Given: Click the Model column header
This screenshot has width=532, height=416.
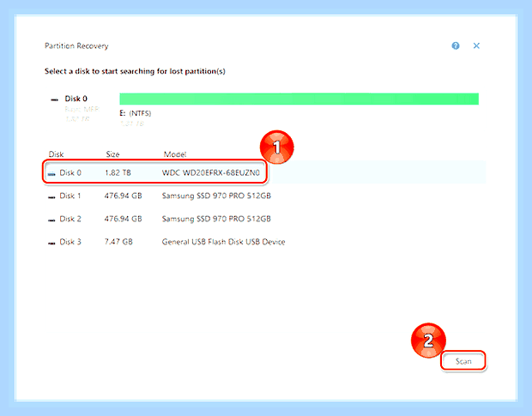Looking at the screenshot, I should (x=175, y=154).
